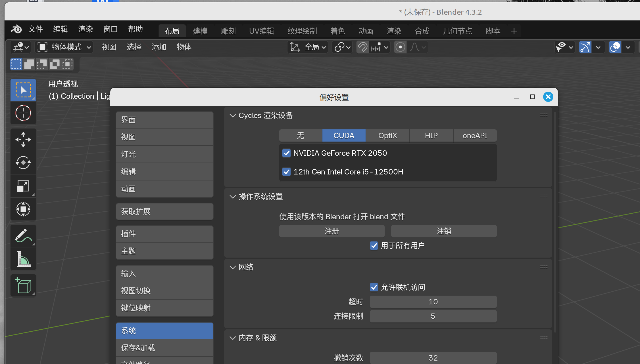Toggle the viewport gizmo display icon
The width and height of the screenshot is (640, 364).
click(585, 47)
